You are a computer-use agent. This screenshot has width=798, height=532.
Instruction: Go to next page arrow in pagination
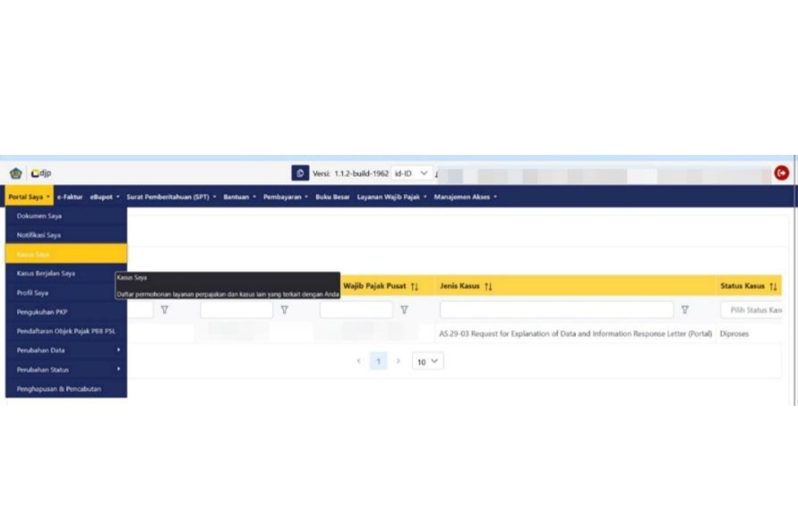(398, 361)
